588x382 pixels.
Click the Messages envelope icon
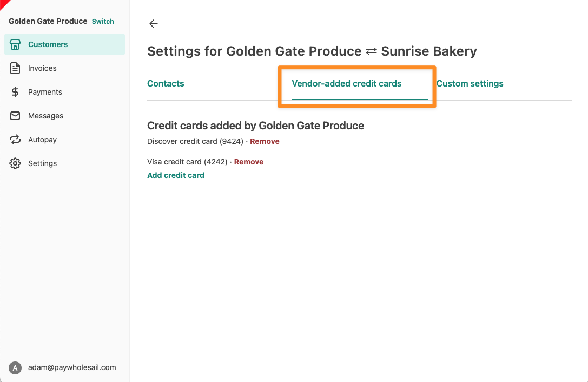[x=15, y=116]
